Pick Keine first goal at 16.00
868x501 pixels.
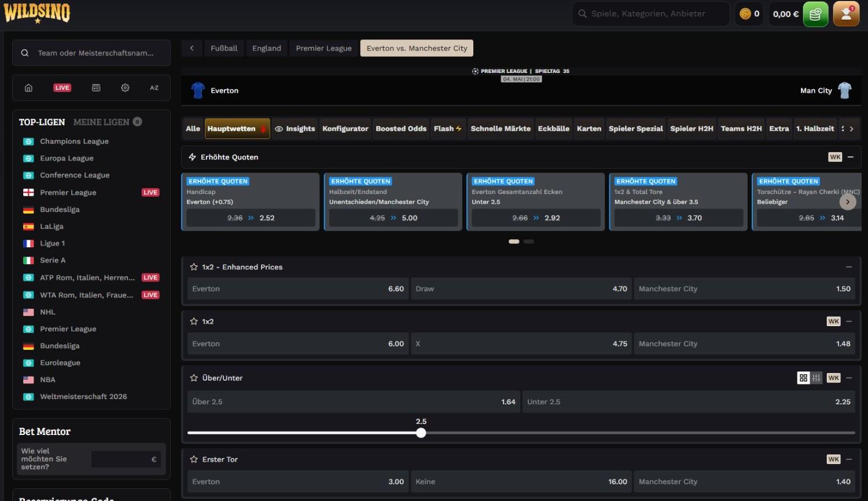(521, 482)
